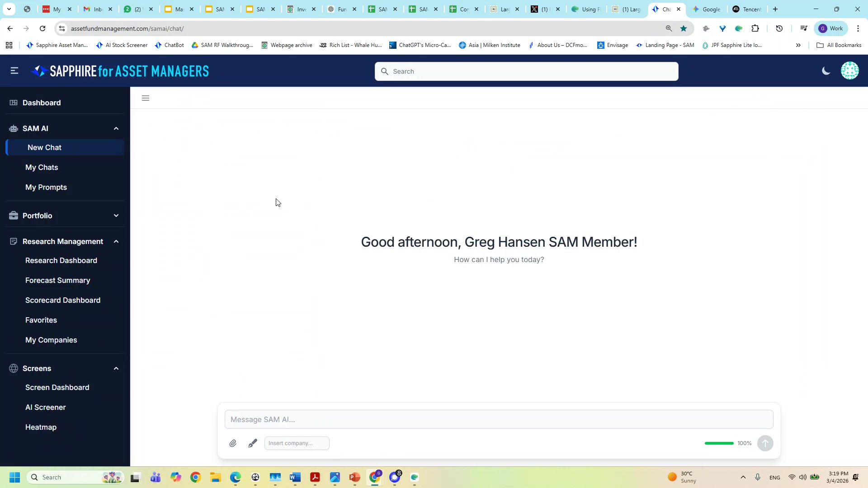Open My Chats menu item

(42, 168)
